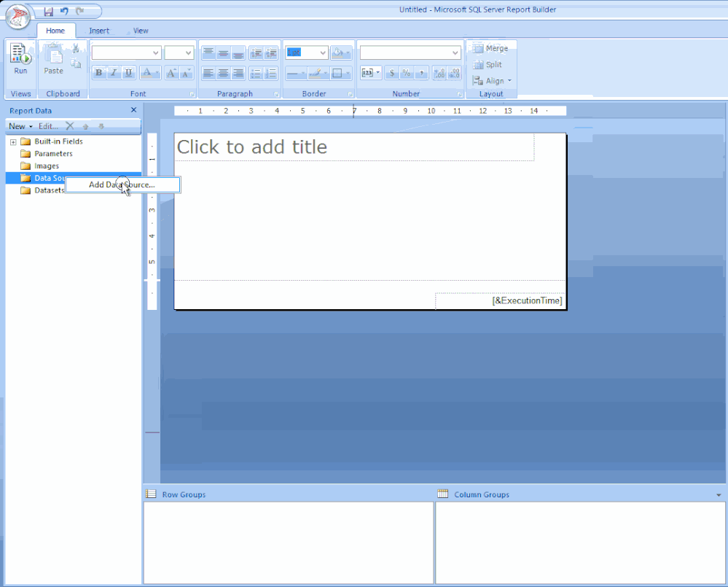Open the Font dialog launcher

coord(192,94)
